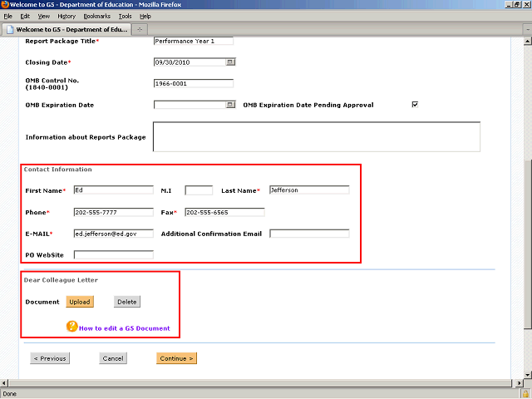The height and width of the screenshot is (399, 532).
Task: Click the help question mark icon
Action: (x=72, y=327)
